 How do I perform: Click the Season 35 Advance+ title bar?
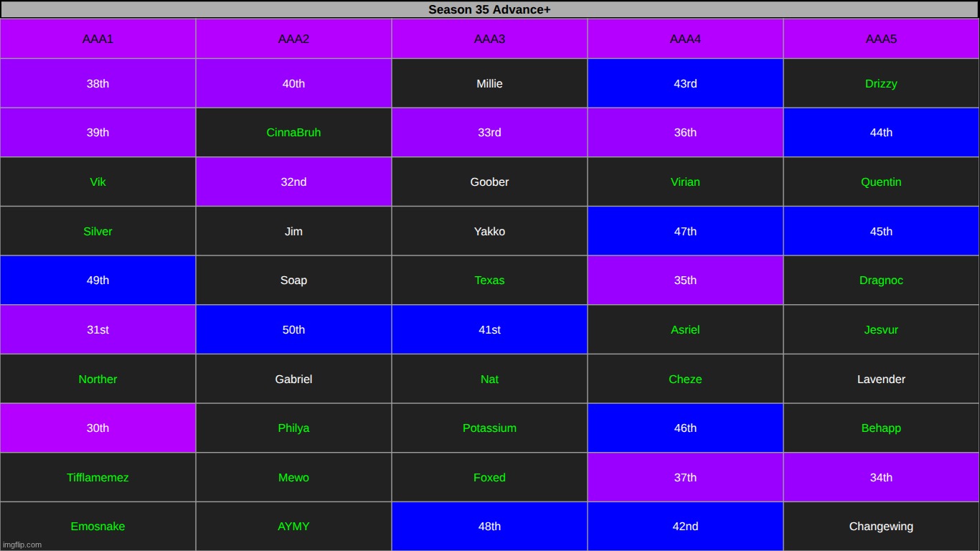click(x=489, y=9)
